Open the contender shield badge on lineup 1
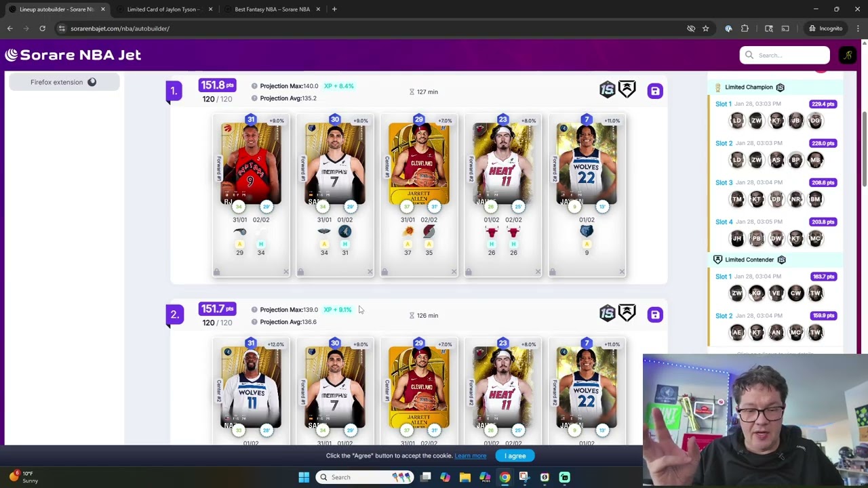 [x=627, y=89]
